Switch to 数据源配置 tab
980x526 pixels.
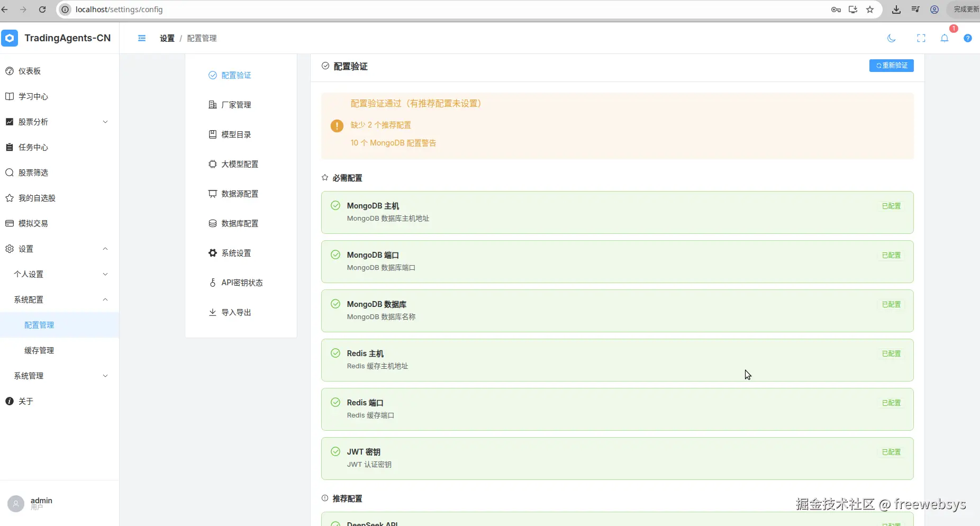coord(241,194)
